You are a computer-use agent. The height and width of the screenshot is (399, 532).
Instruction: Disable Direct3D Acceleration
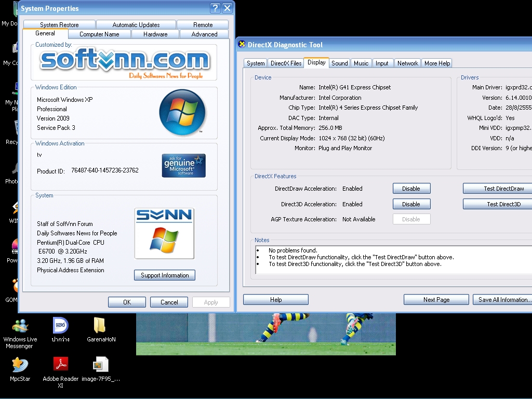[x=411, y=204]
